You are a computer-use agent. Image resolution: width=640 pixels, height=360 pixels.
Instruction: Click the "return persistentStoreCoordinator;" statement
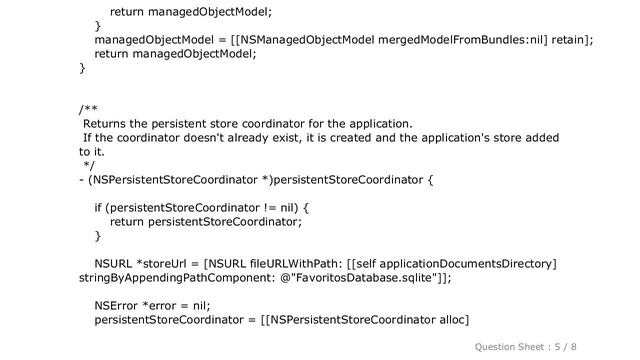click(x=206, y=222)
